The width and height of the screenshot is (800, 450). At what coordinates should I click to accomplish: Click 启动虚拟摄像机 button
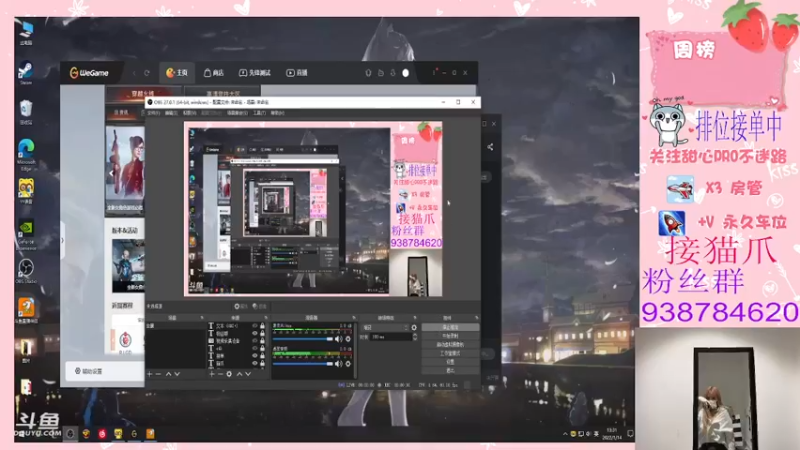tap(451, 344)
